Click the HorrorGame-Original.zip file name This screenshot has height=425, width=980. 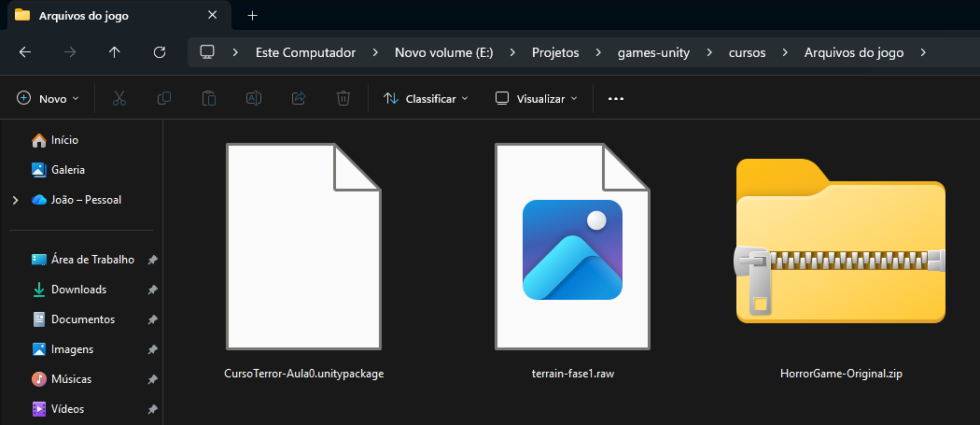841,374
